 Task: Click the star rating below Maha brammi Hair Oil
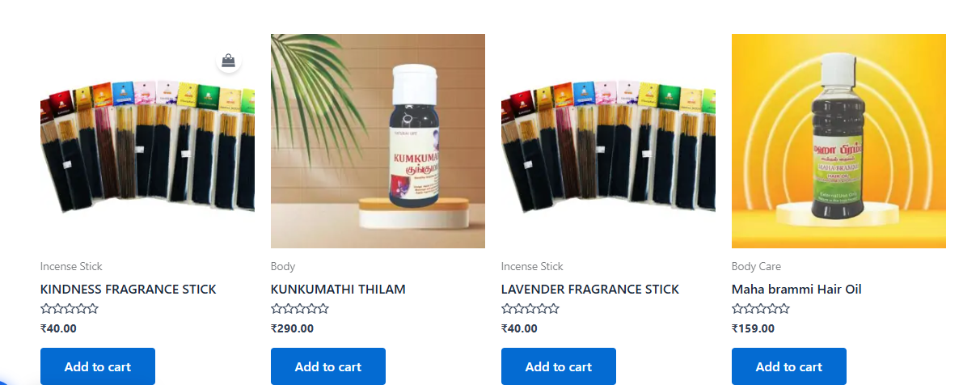[761, 309]
